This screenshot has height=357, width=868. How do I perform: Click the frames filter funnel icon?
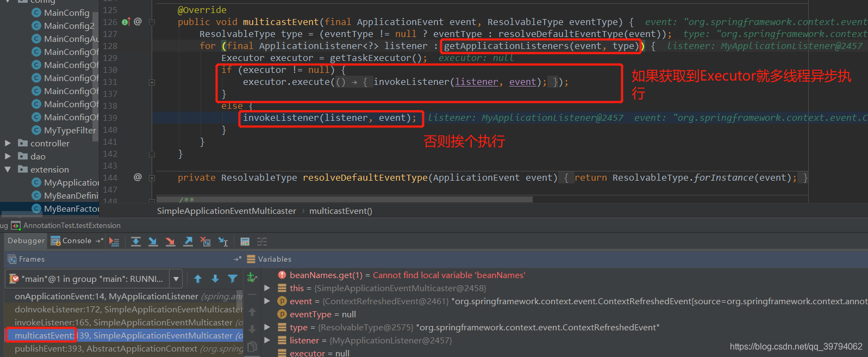click(x=233, y=279)
